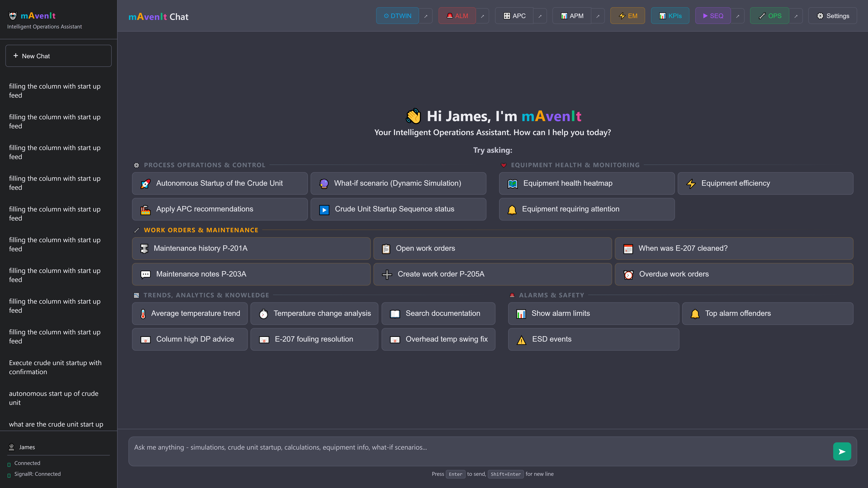868x488 pixels.
Task: Click the calendar icon for E-207 cleaned question
Action: point(628,249)
